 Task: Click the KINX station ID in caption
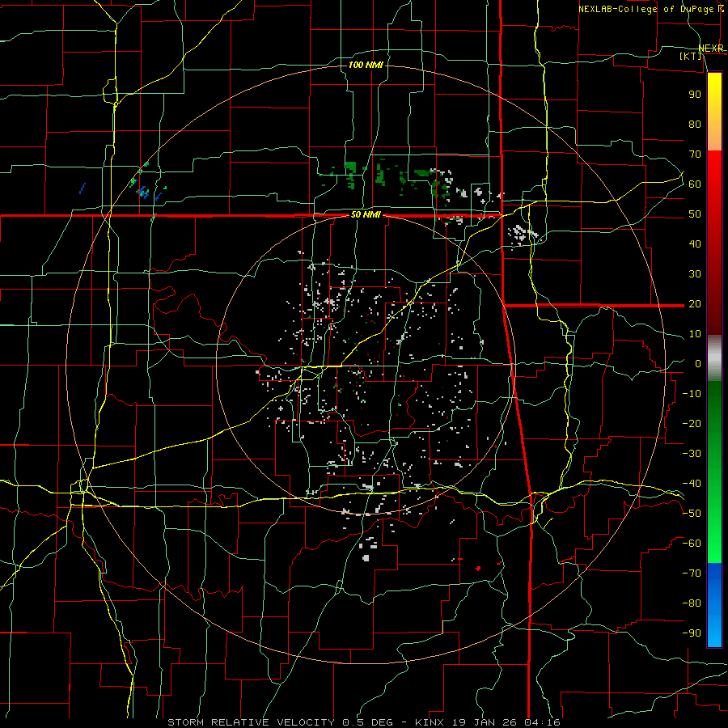(x=430, y=722)
